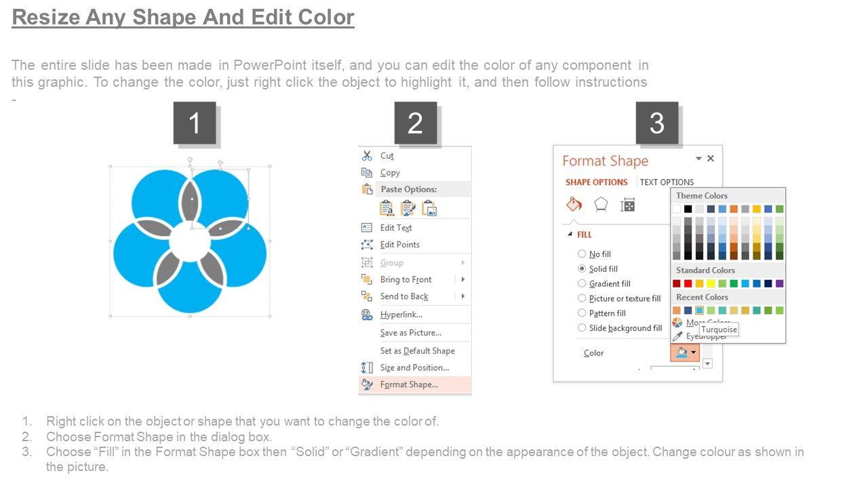868x488 pixels.
Task: Collapse the FILL section
Action: [x=570, y=235]
